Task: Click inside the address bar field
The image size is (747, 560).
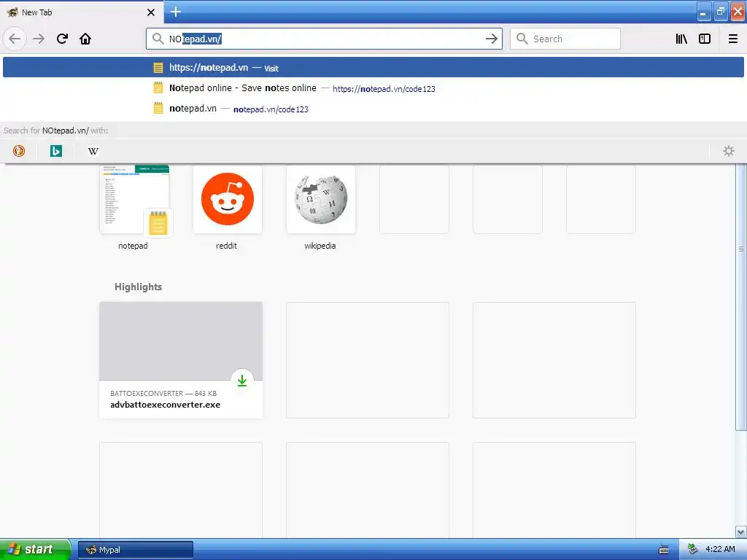Action: (324, 39)
